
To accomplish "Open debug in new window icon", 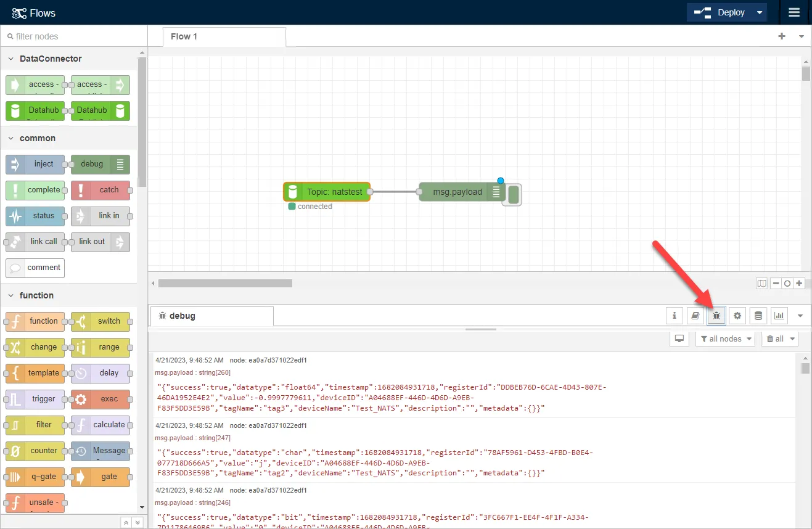I will click(679, 338).
